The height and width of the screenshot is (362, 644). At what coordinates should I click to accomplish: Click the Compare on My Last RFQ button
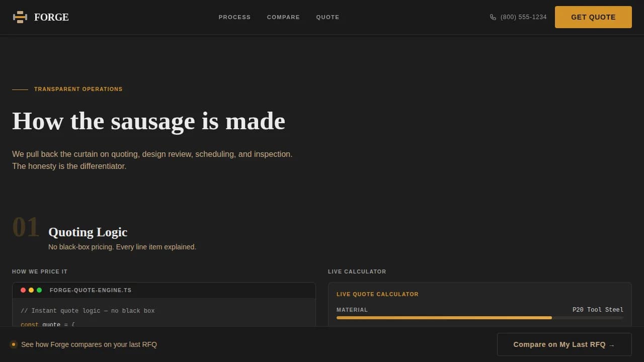coord(563,344)
